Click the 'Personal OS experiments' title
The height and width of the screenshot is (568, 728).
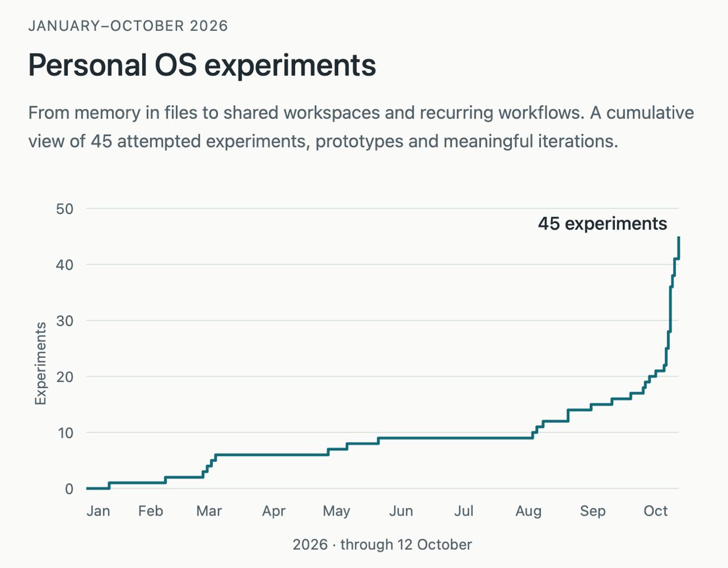(202, 65)
